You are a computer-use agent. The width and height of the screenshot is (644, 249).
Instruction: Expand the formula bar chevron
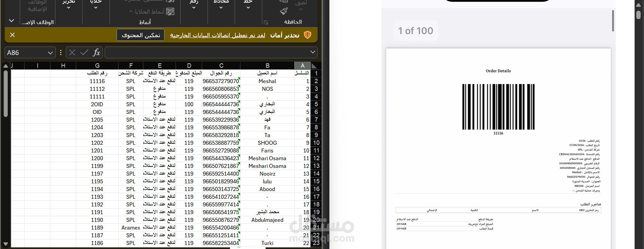click(313, 52)
